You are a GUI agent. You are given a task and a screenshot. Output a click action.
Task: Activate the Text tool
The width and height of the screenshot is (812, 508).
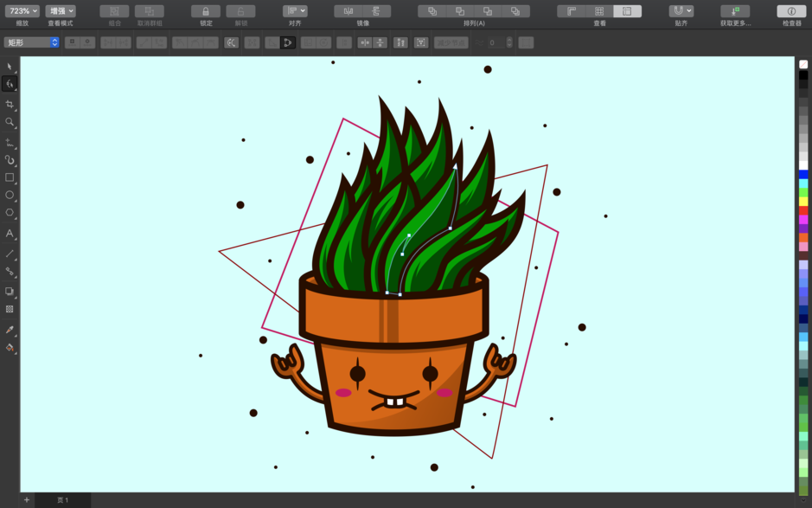(x=10, y=232)
